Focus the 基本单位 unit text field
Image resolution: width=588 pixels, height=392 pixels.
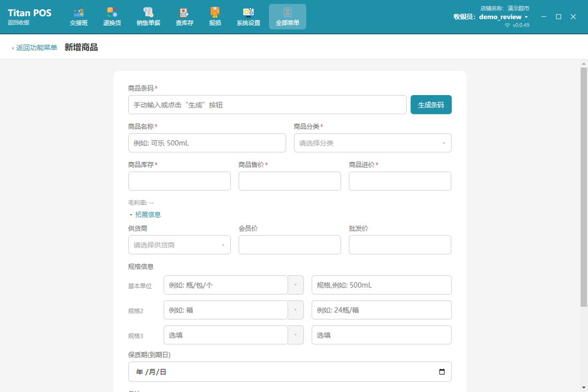[226, 285]
